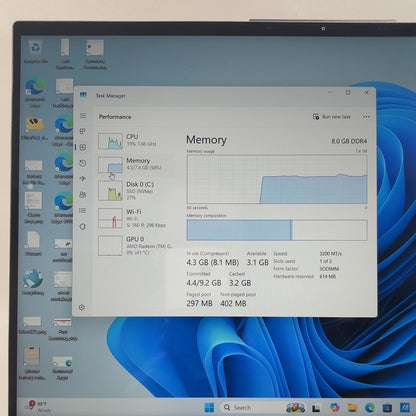This screenshot has height=416, width=416.
Task: Expand the hamburger navigation menu
Action: pos(83,115)
